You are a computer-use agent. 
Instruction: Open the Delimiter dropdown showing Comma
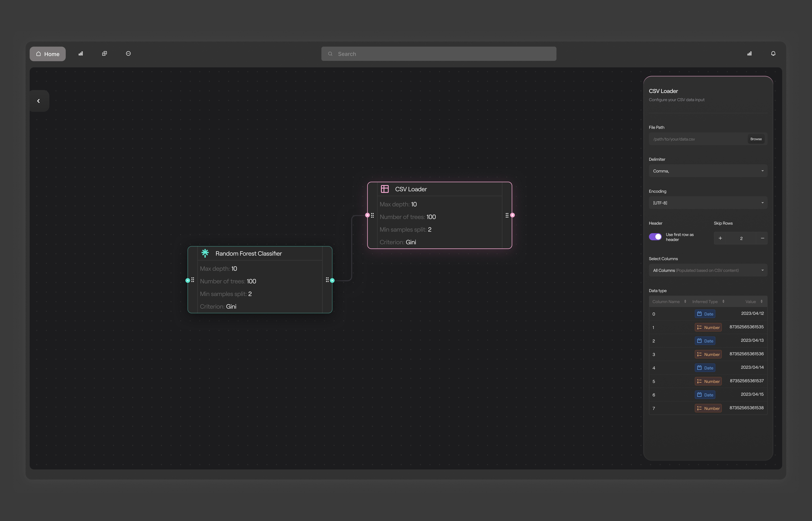click(708, 171)
